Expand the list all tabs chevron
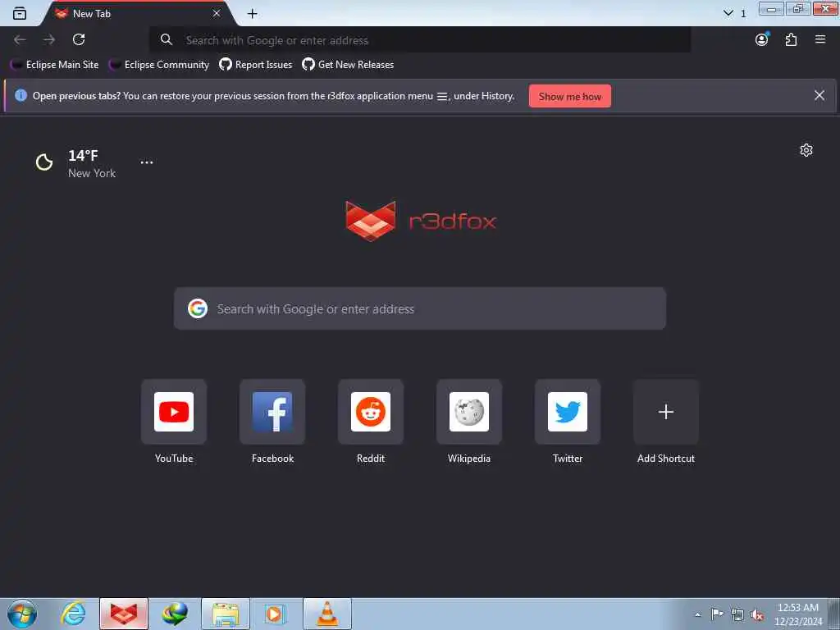 728,13
